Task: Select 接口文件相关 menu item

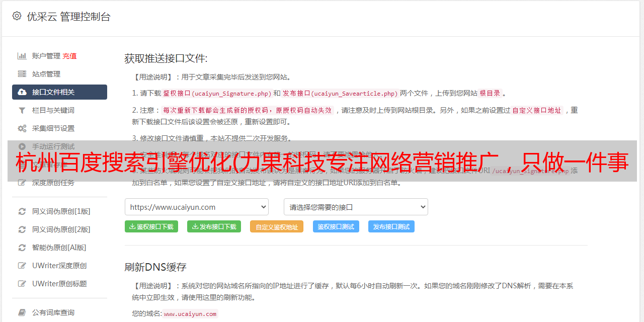Action: 59,92
